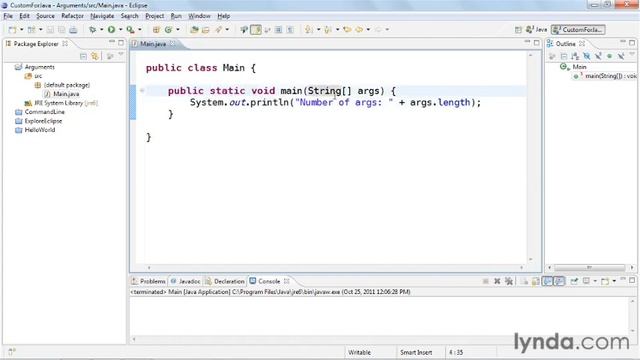
Task: Collapse All in Package Explorer
Action: point(83,56)
